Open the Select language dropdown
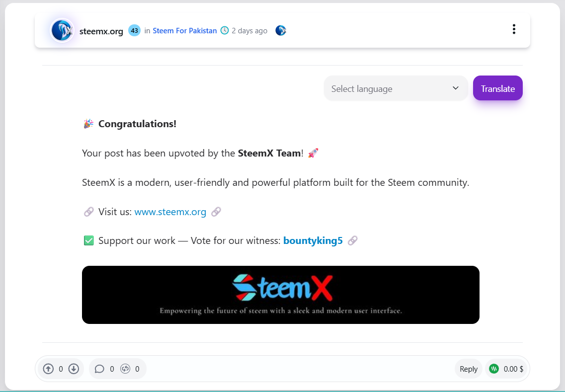Viewport: 565px width, 392px height. click(396, 88)
